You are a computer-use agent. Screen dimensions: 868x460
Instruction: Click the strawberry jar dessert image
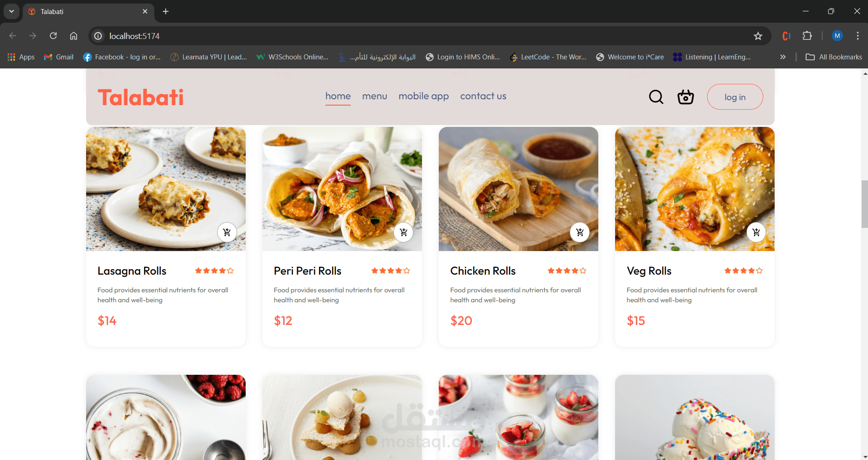(519, 417)
